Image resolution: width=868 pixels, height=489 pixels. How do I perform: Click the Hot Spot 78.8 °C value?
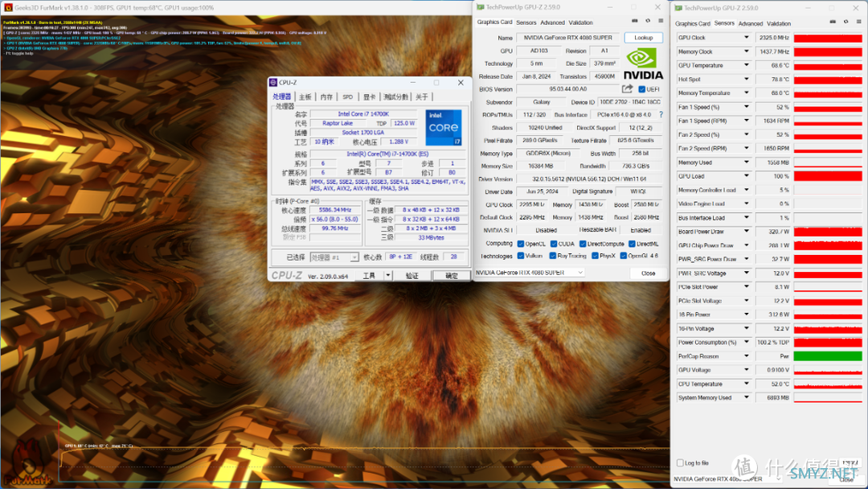pyautogui.click(x=774, y=79)
